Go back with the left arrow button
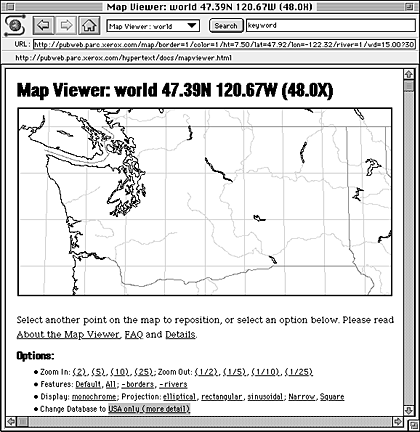 [44, 25]
